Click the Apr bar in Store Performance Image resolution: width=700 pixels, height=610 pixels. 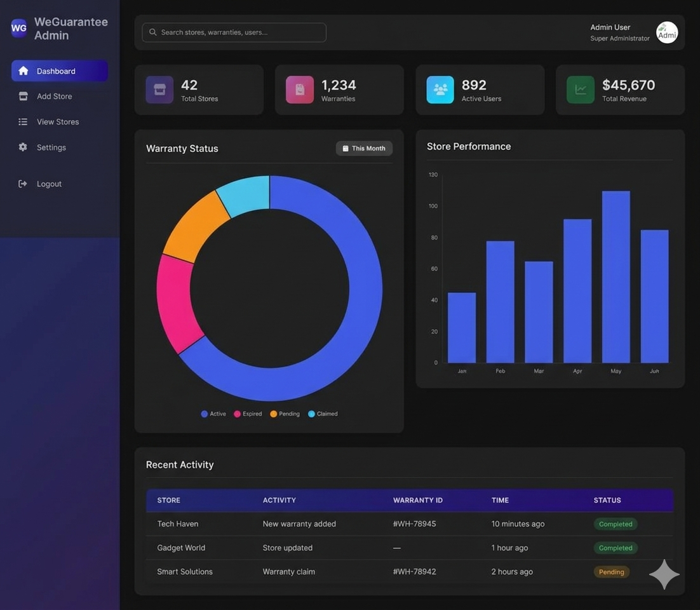coord(577,291)
